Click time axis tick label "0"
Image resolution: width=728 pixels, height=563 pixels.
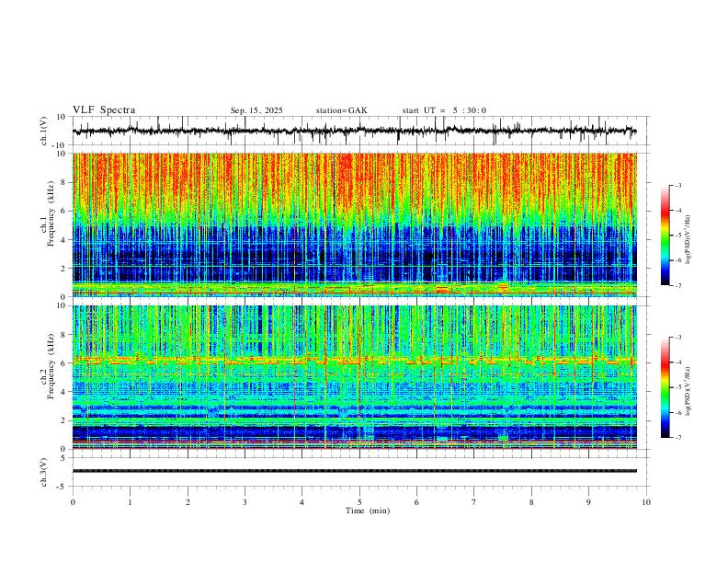pyautogui.click(x=73, y=502)
